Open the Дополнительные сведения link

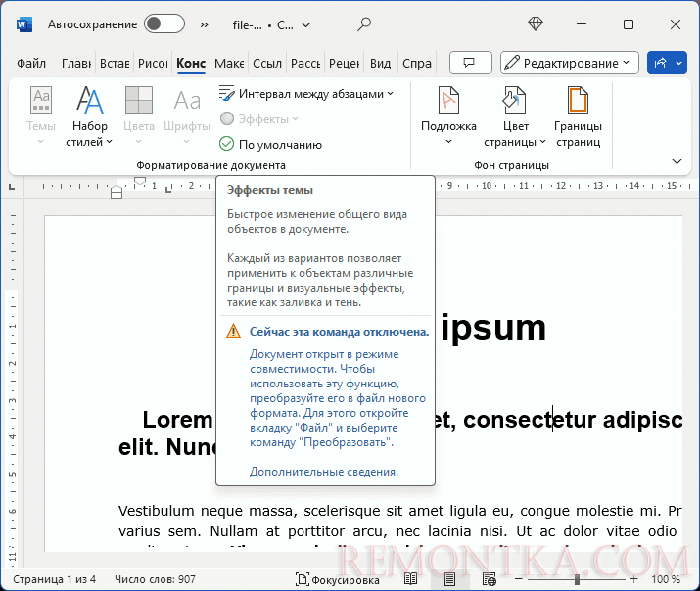tap(324, 472)
